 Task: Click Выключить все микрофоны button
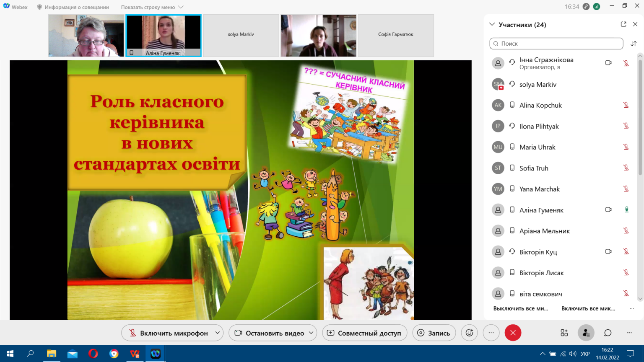[521, 308]
